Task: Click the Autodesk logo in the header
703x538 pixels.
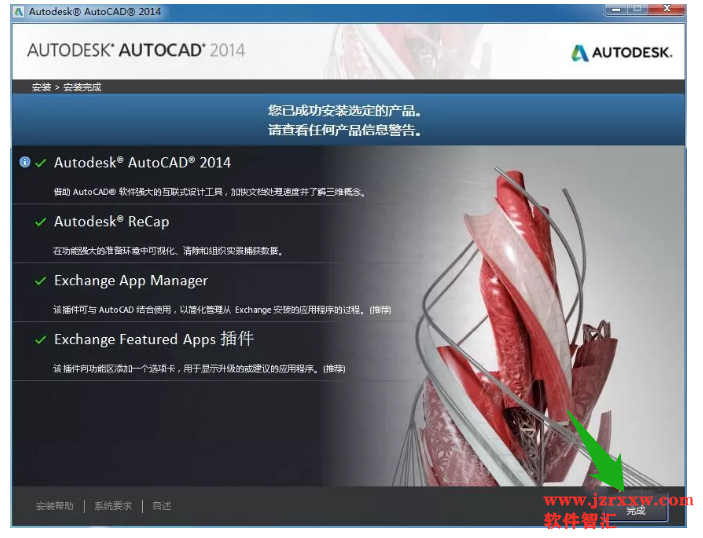Action: pos(622,53)
